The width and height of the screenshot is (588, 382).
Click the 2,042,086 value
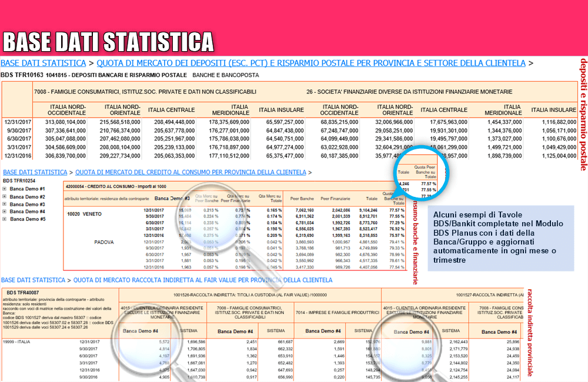(341, 210)
